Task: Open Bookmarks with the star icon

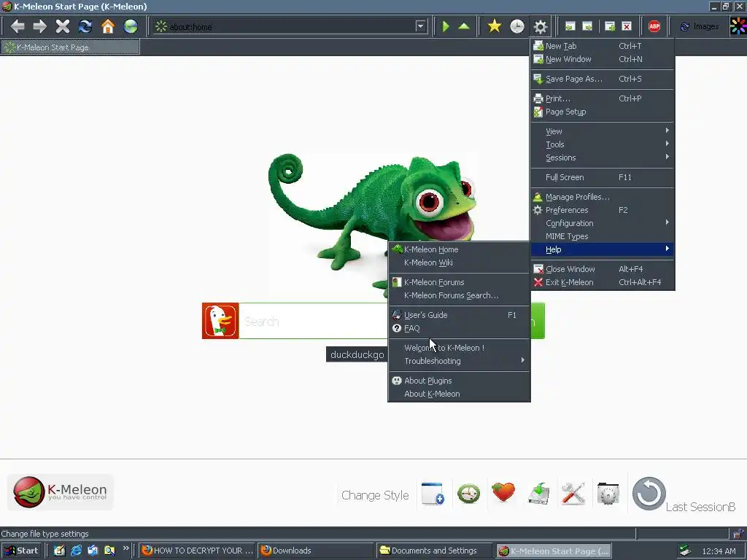Action: (495, 26)
